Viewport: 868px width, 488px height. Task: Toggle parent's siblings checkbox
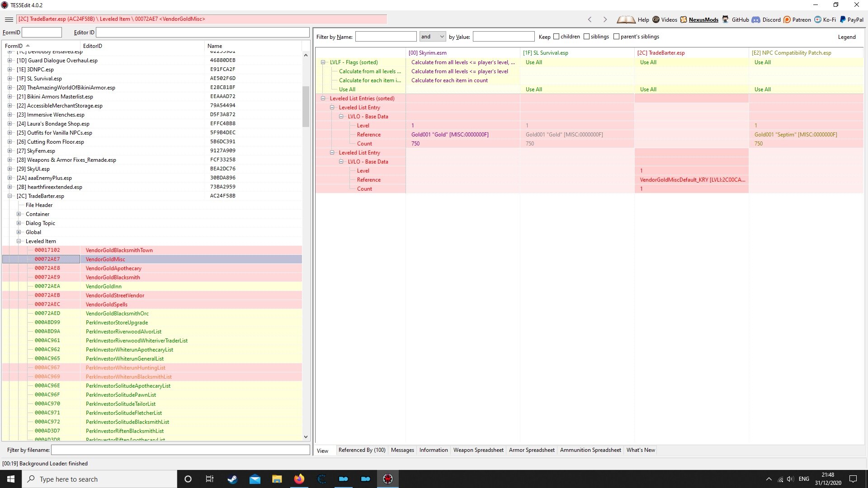pyautogui.click(x=616, y=37)
